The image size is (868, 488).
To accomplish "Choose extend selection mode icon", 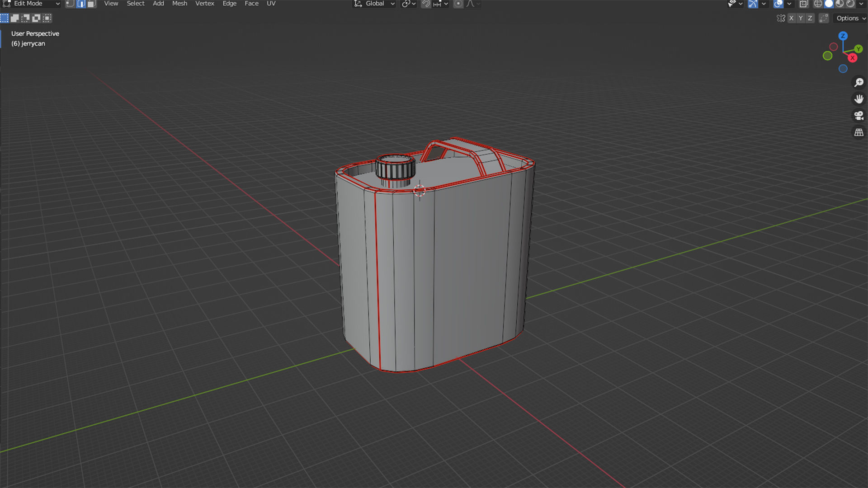I will [x=15, y=18].
